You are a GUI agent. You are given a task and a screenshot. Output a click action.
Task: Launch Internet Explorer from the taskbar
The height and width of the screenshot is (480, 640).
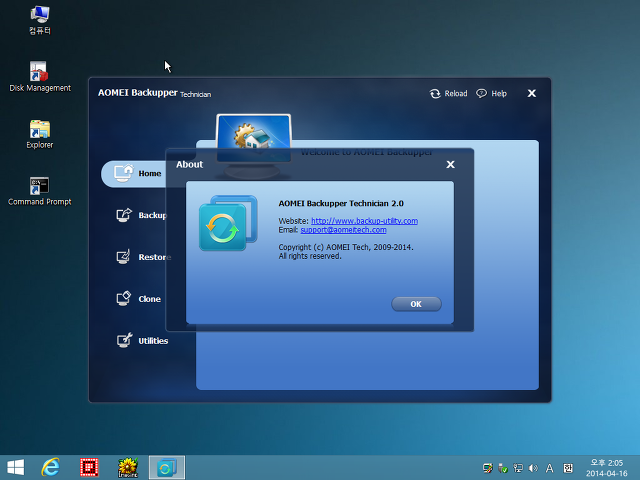(x=51, y=467)
